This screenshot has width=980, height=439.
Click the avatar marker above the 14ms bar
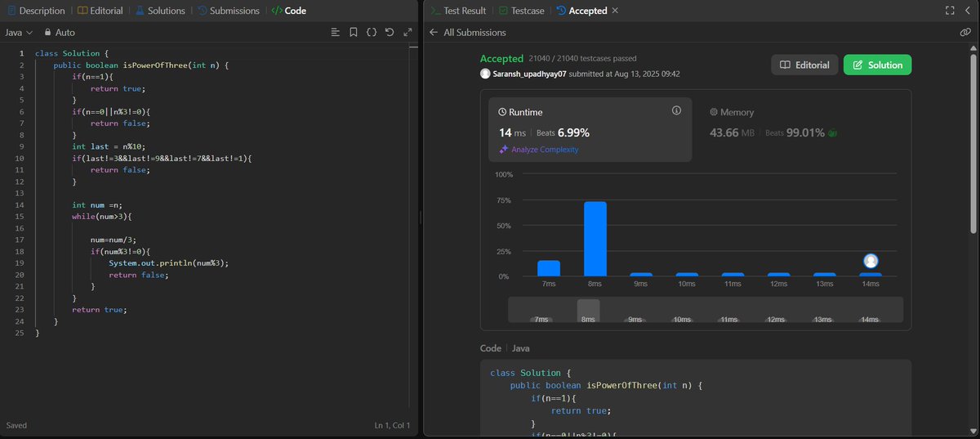(x=871, y=261)
